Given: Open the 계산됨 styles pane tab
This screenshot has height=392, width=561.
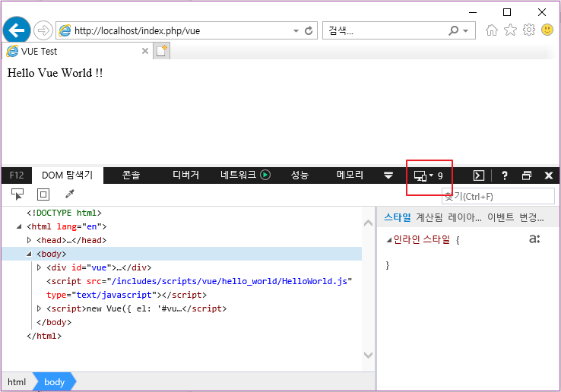Looking at the screenshot, I should [x=429, y=217].
